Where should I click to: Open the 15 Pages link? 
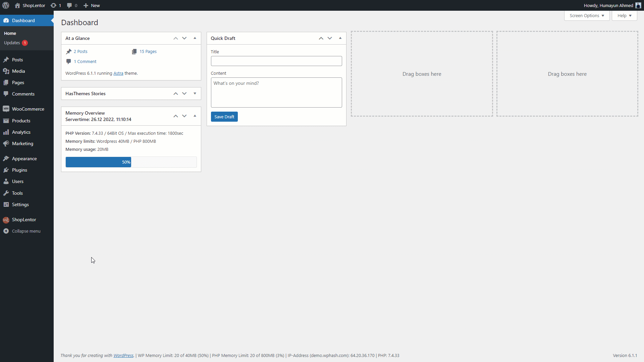tap(148, 51)
